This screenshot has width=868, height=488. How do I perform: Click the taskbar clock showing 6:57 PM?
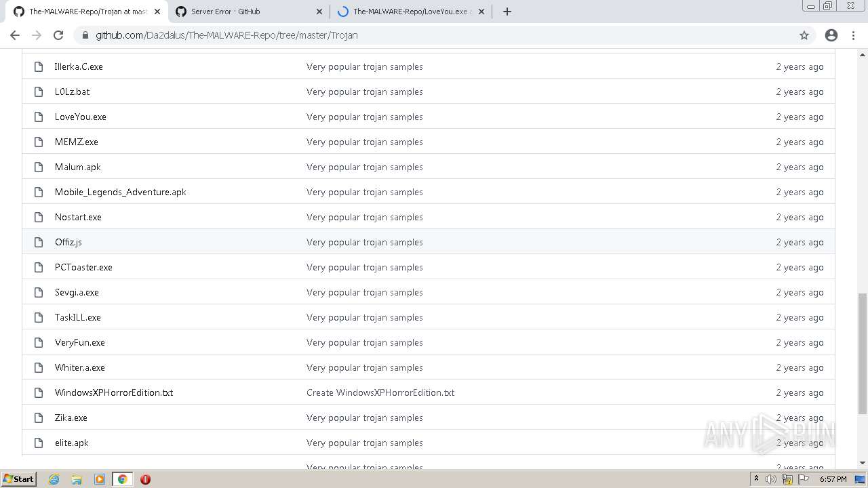833,479
